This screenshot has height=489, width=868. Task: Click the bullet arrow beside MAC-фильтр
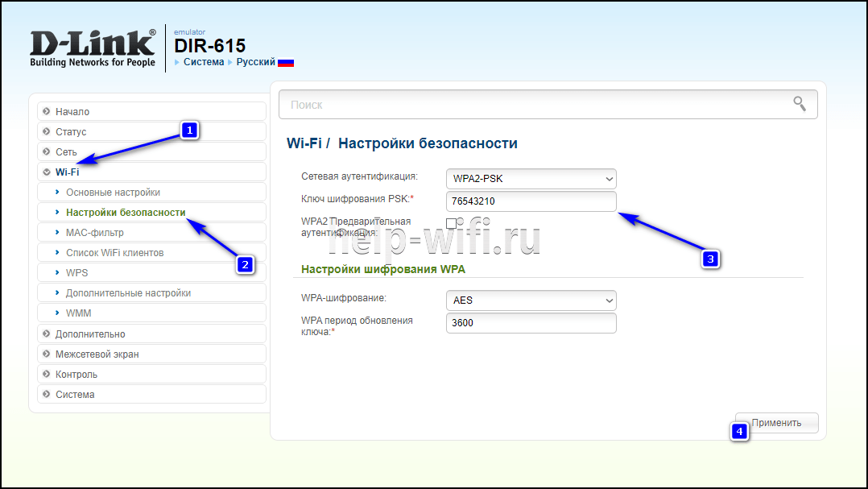tap(57, 233)
